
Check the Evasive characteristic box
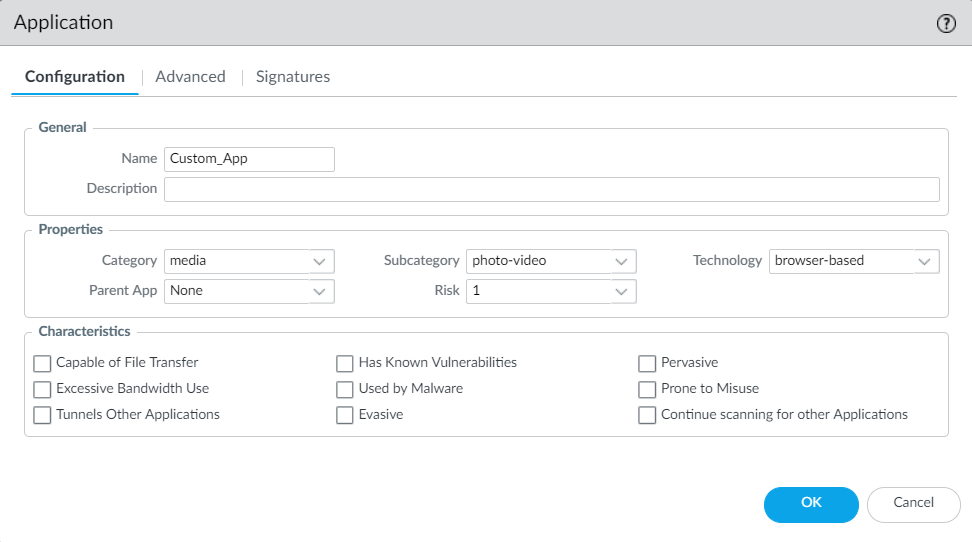(x=345, y=415)
